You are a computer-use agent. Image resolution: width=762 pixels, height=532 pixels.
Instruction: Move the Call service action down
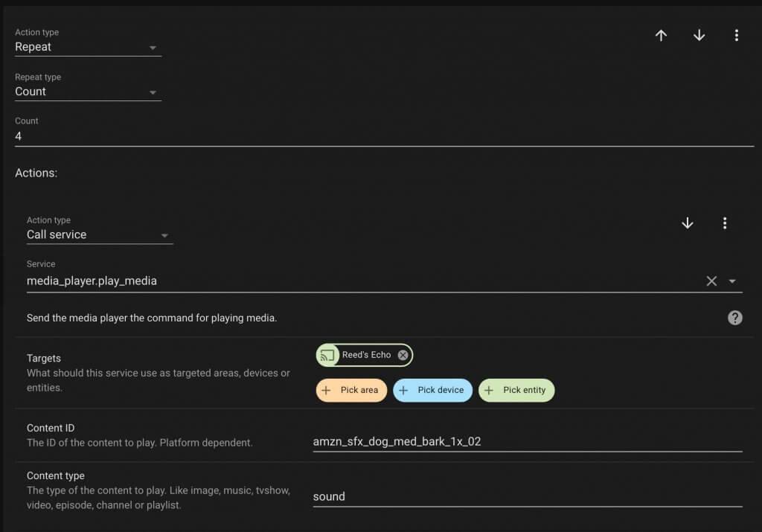(x=687, y=223)
